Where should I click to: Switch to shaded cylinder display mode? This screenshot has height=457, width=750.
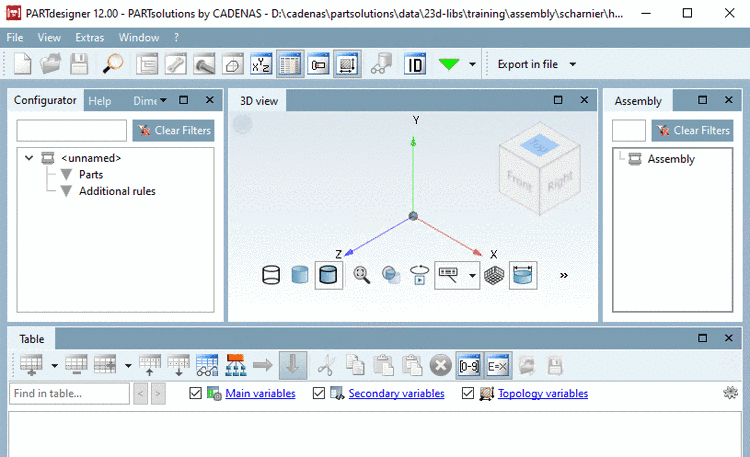[300, 275]
